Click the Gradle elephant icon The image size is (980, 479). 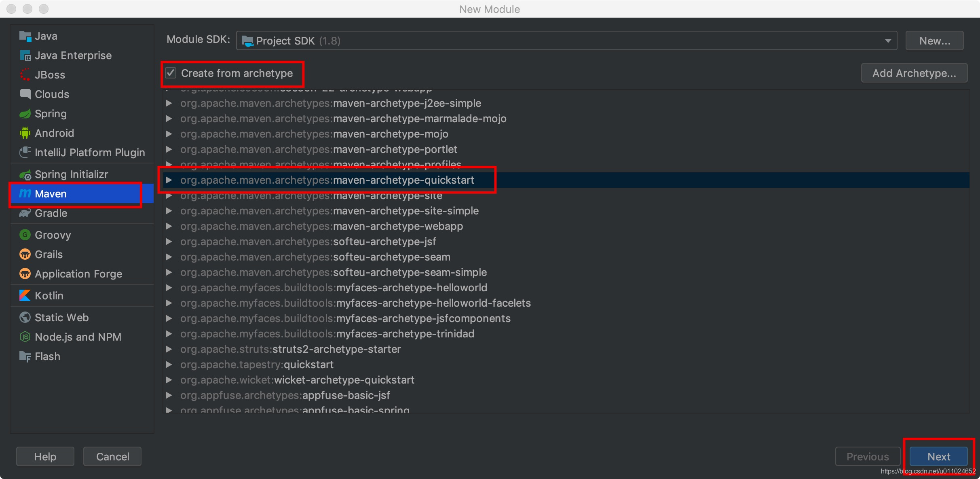pyautogui.click(x=25, y=213)
